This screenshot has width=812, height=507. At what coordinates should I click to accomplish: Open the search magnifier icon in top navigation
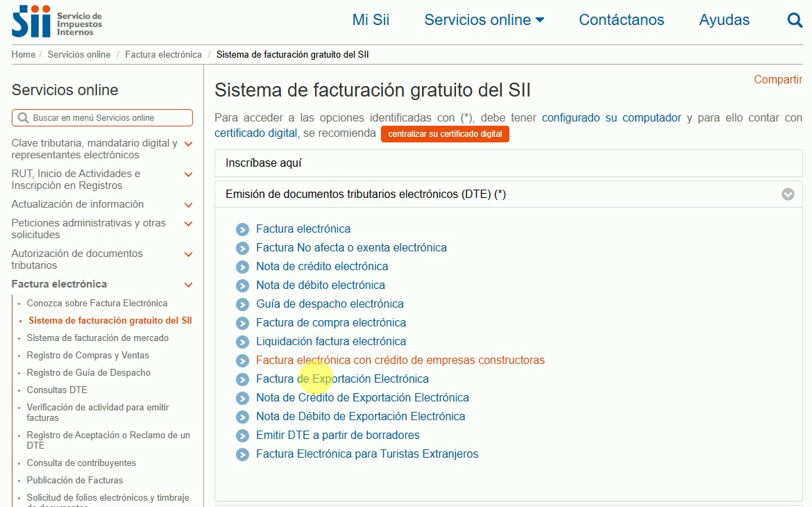795,20
